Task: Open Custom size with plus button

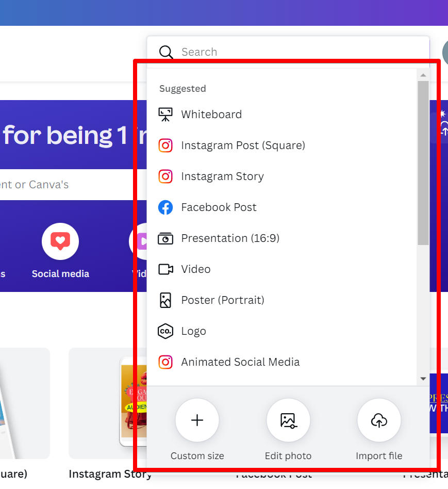Action: 197,420
